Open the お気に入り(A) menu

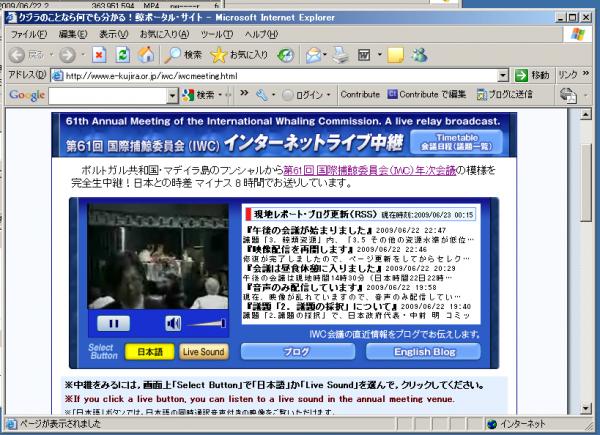tap(164, 34)
